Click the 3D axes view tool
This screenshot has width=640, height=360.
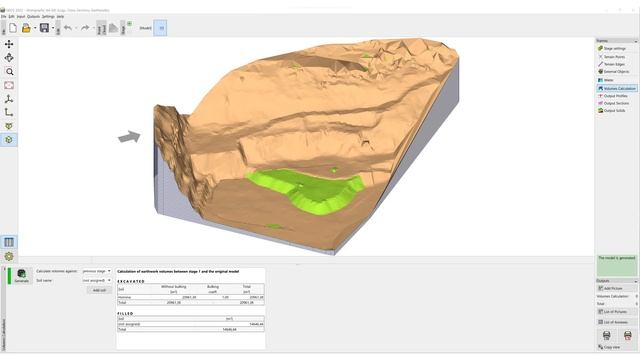(x=9, y=99)
